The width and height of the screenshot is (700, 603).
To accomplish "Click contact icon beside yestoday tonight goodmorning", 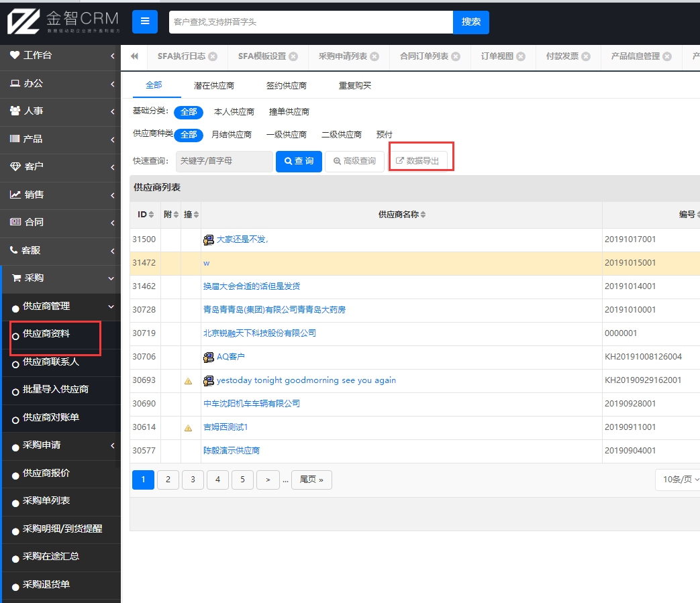I will coord(209,381).
